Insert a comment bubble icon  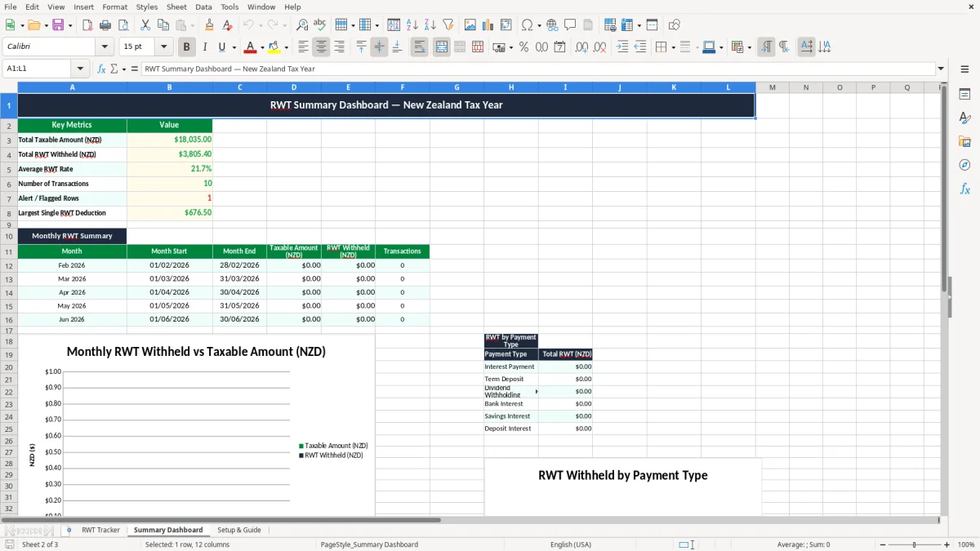tap(570, 25)
